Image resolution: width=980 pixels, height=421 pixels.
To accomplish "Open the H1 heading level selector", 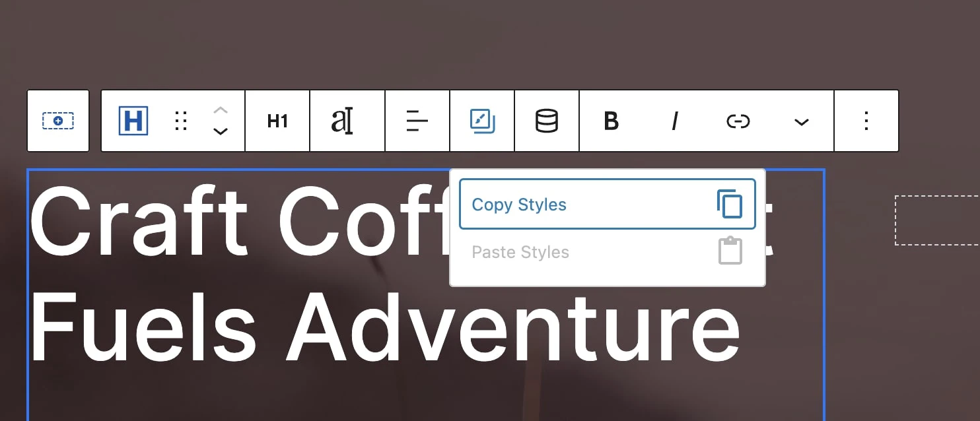I will 277,121.
